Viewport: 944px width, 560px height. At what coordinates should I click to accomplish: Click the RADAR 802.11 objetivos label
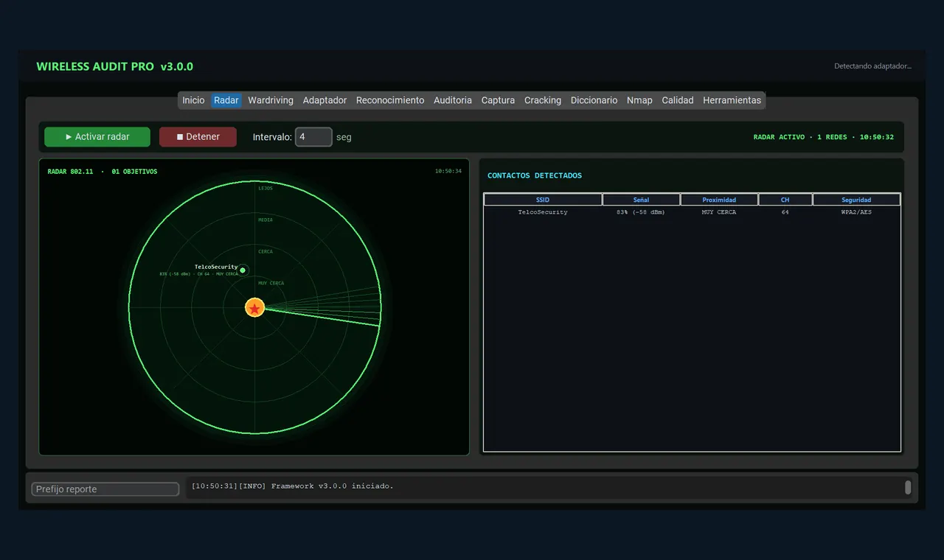pos(103,172)
